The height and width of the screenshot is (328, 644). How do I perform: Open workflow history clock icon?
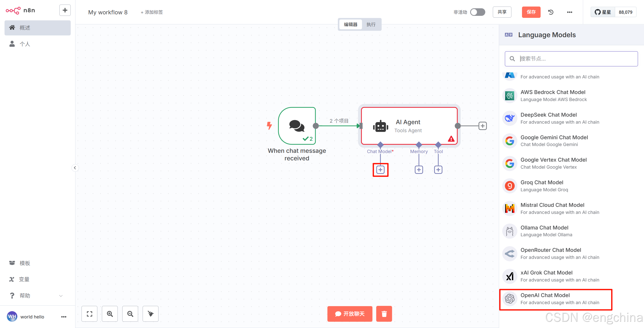551,12
